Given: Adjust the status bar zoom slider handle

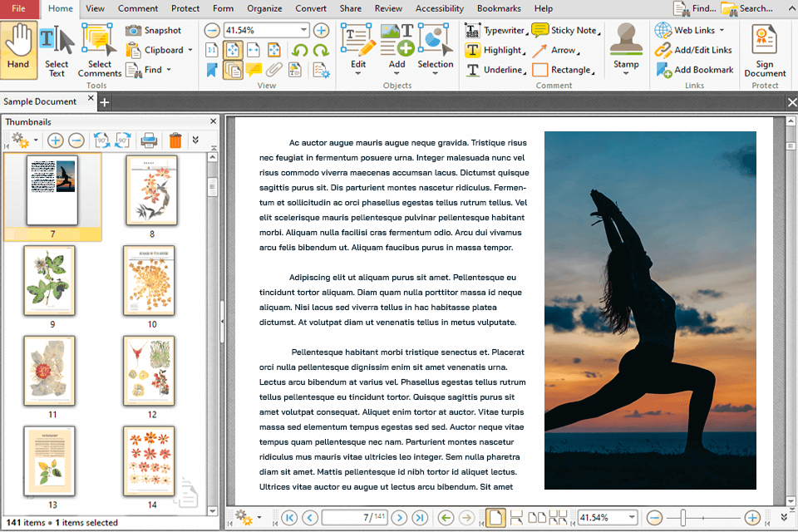Looking at the screenshot, I should tap(682, 518).
